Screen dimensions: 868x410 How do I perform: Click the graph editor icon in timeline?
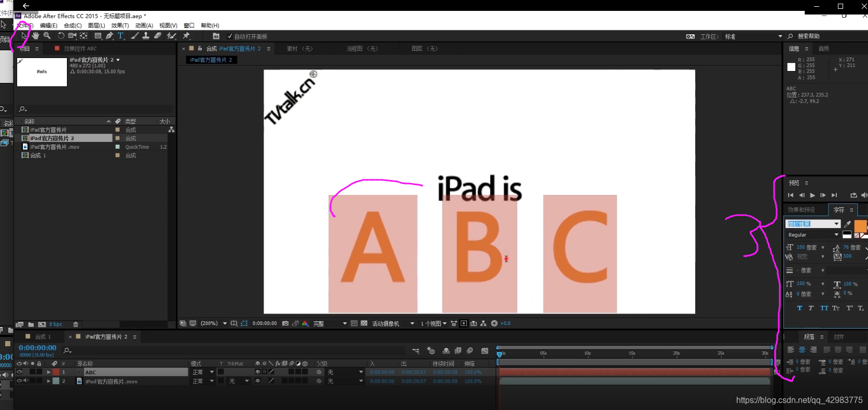pos(485,351)
